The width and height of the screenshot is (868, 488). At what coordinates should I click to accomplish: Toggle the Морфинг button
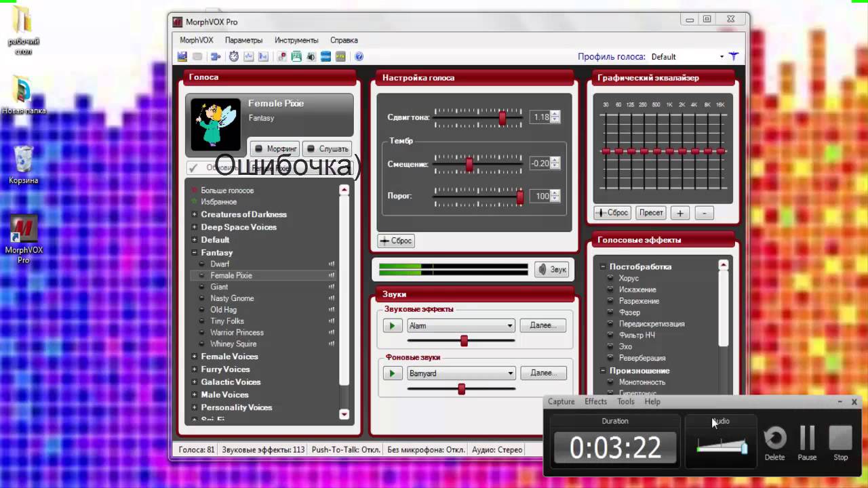(x=275, y=148)
